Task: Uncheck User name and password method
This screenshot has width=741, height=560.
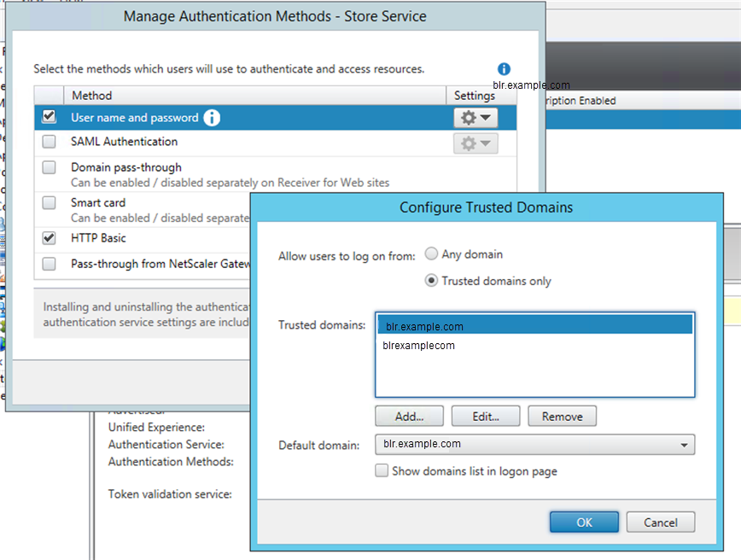Action: (x=50, y=116)
